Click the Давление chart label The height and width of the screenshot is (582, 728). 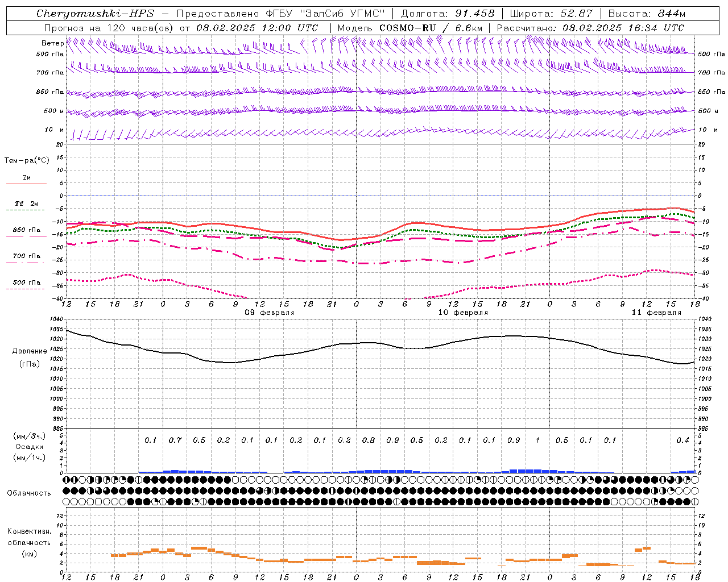[x=30, y=351]
